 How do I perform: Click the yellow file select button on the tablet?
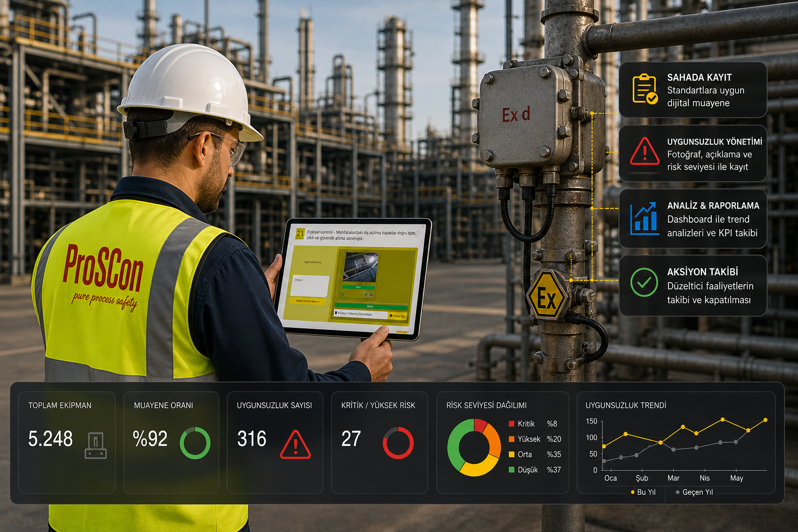pyautogui.click(x=397, y=316)
